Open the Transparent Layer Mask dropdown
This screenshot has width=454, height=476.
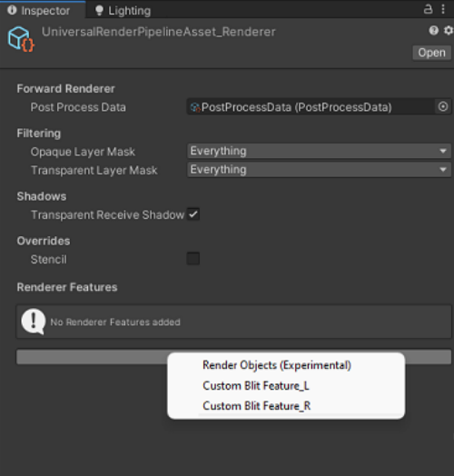pyautogui.click(x=319, y=170)
